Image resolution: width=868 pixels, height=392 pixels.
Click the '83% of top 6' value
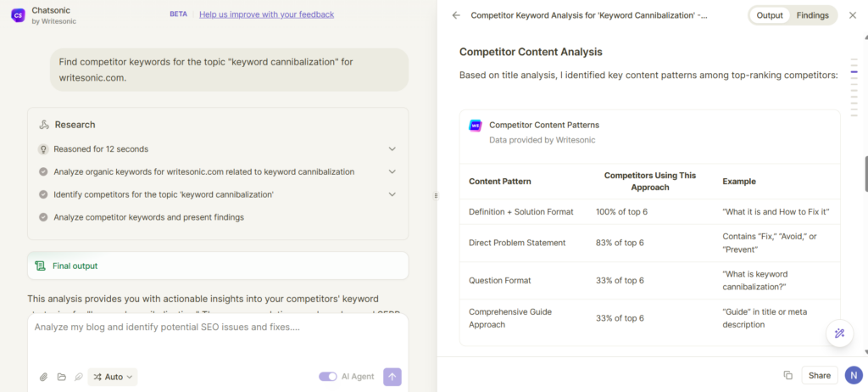620,243
